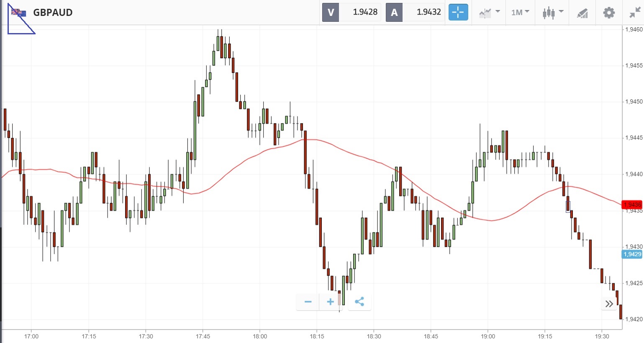The image size is (644, 343).
Task: Click the 1.9450 price axis label
Action: click(x=634, y=102)
